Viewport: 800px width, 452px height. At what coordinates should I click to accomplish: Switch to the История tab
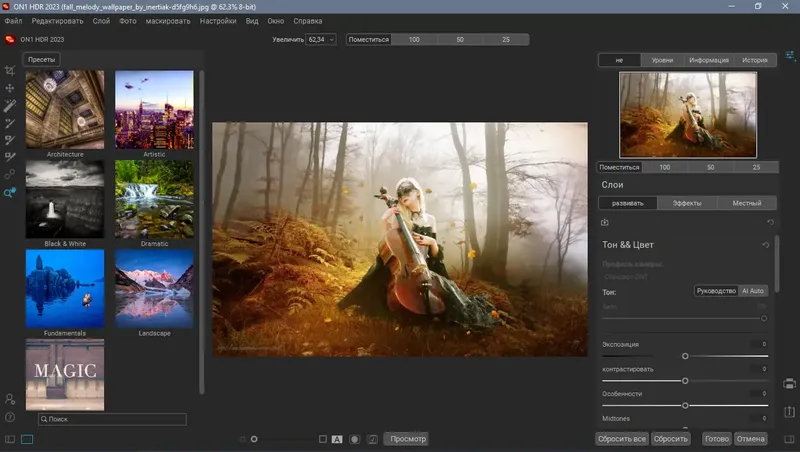coord(755,60)
